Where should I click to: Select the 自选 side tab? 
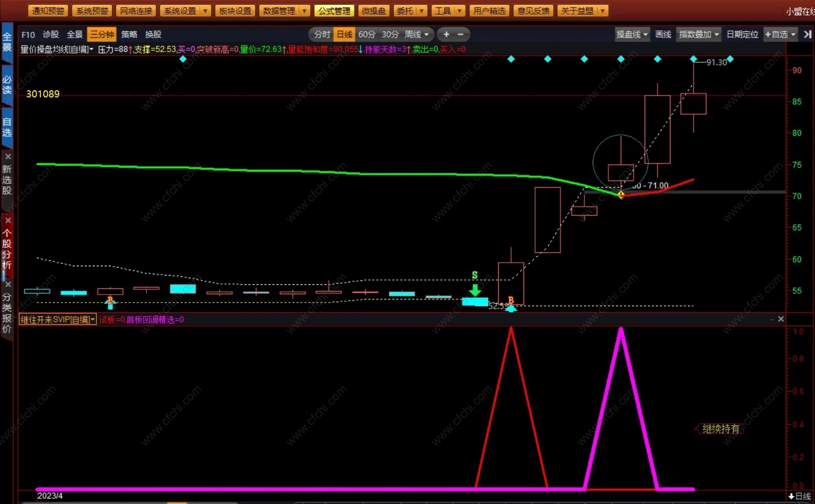pyautogui.click(x=7, y=127)
